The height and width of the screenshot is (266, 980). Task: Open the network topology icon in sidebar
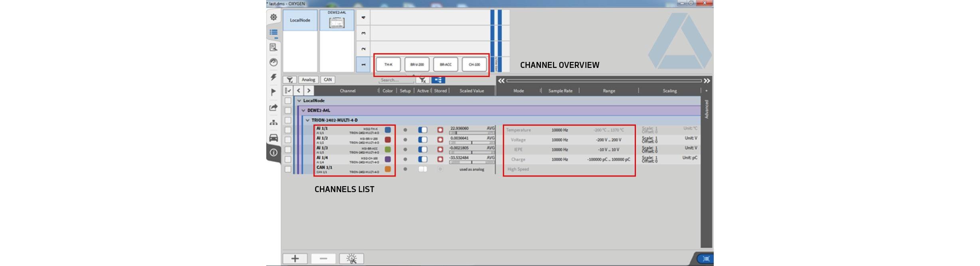273,123
